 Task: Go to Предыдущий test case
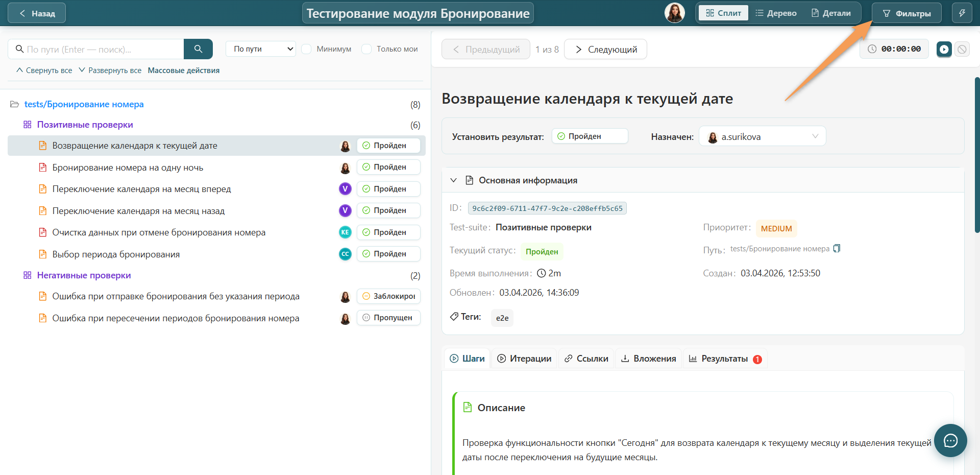pyautogui.click(x=486, y=49)
